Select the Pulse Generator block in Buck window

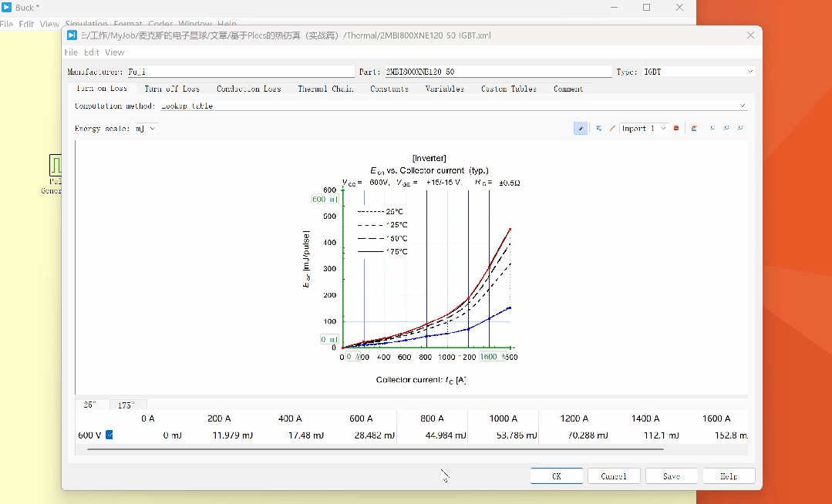pyautogui.click(x=56, y=166)
